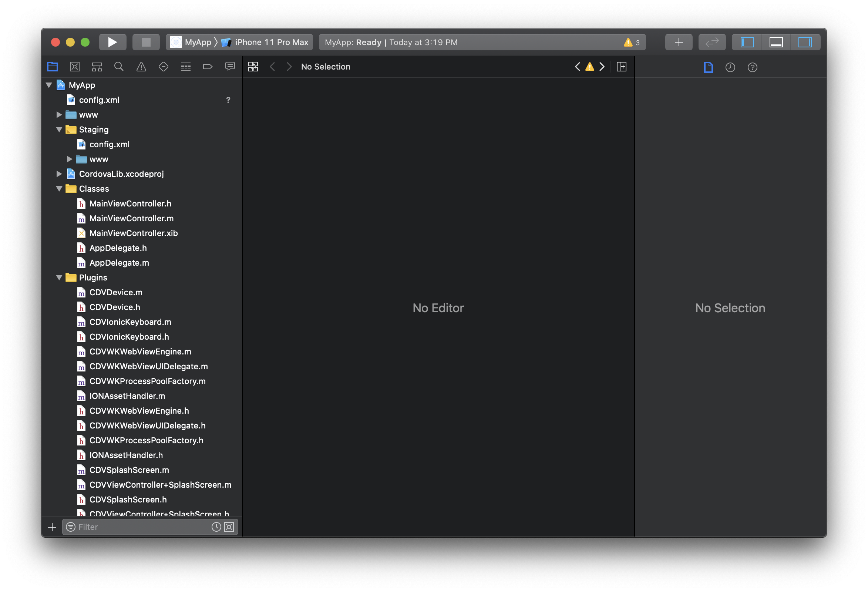This screenshot has width=868, height=592.
Task: Open the Issue navigator
Action: [141, 67]
